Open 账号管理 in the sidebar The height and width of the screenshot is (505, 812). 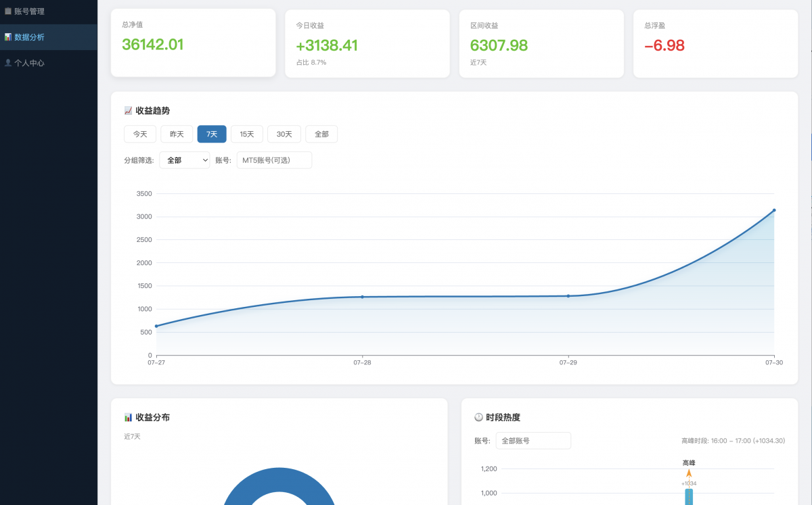pyautogui.click(x=48, y=11)
